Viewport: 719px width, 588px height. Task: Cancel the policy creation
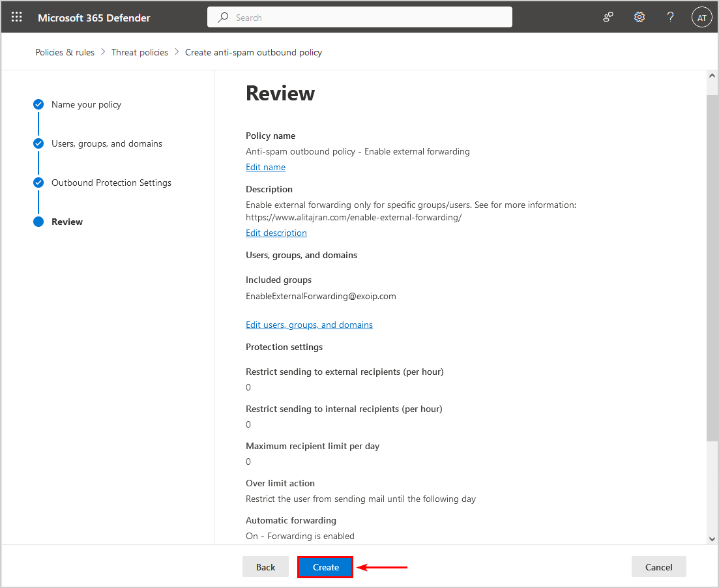pos(658,567)
